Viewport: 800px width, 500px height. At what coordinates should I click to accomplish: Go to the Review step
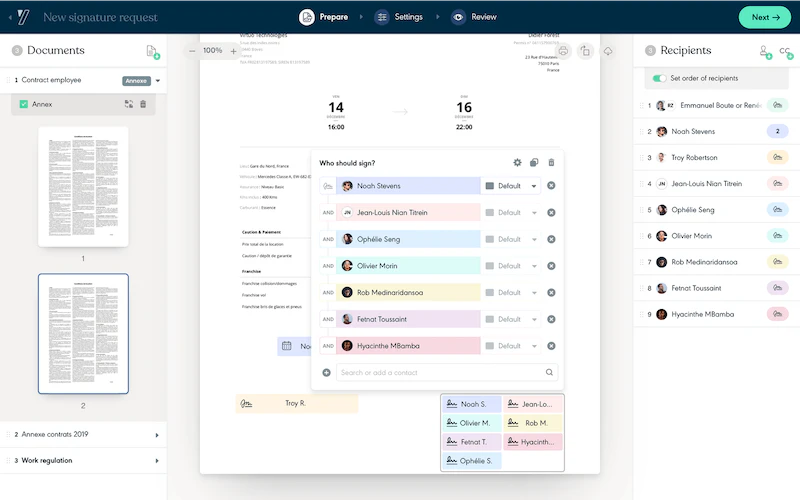point(474,17)
